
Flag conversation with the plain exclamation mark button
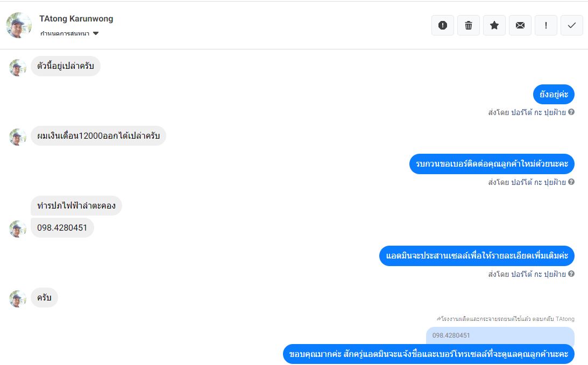pos(546,25)
